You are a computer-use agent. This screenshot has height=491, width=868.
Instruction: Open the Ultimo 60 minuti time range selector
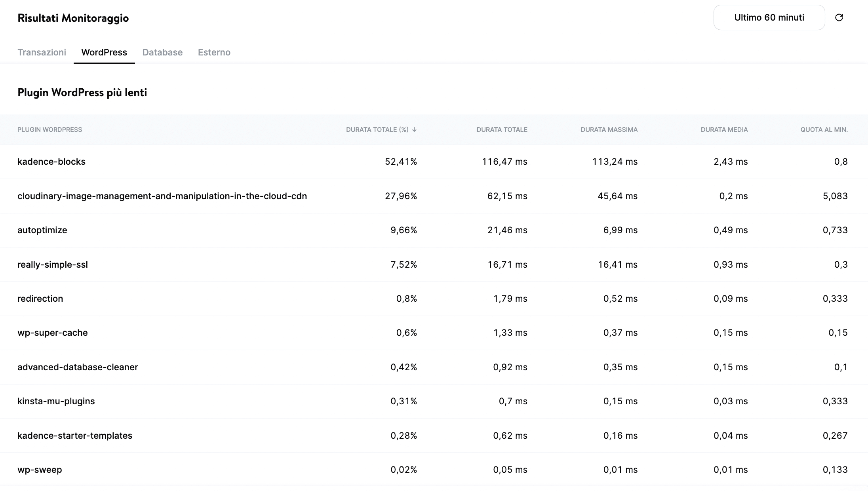tap(769, 17)
